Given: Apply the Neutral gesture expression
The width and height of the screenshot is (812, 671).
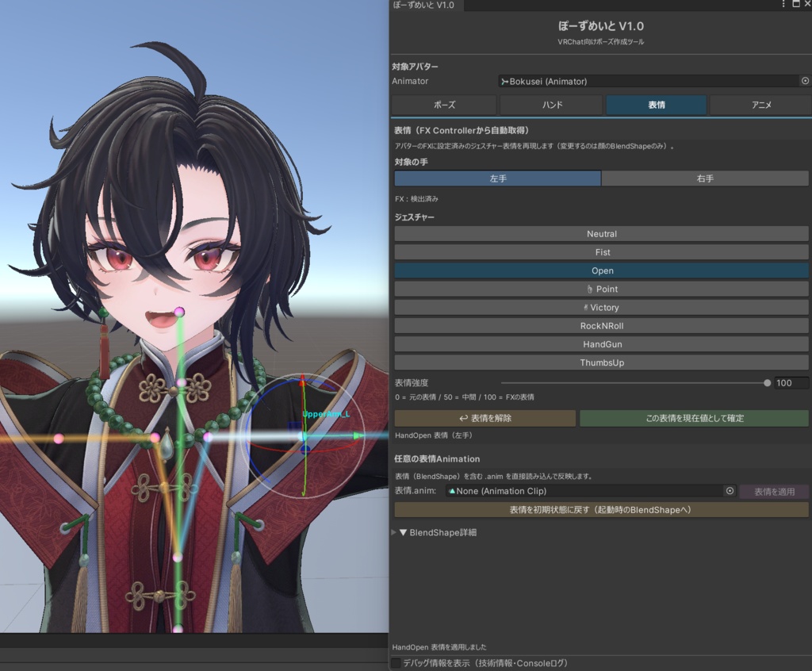Looking at the screenshot, I should (x=601, y=234).
